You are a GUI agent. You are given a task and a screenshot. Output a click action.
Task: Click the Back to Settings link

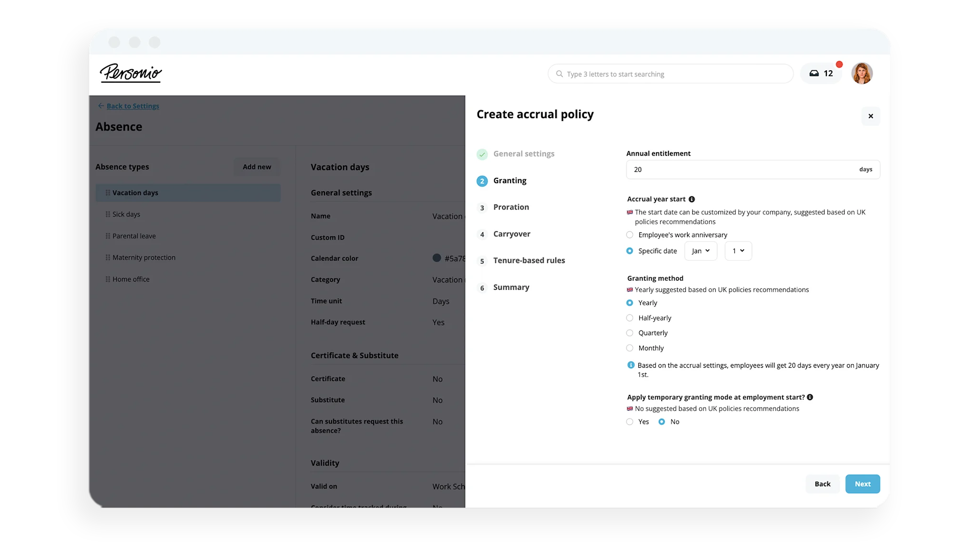click(x=133, y=106)
